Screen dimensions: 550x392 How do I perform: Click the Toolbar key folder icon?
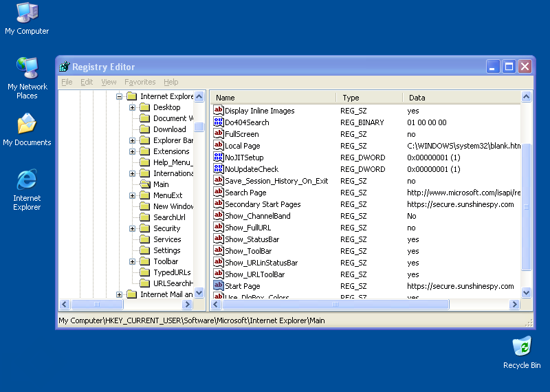145,261
